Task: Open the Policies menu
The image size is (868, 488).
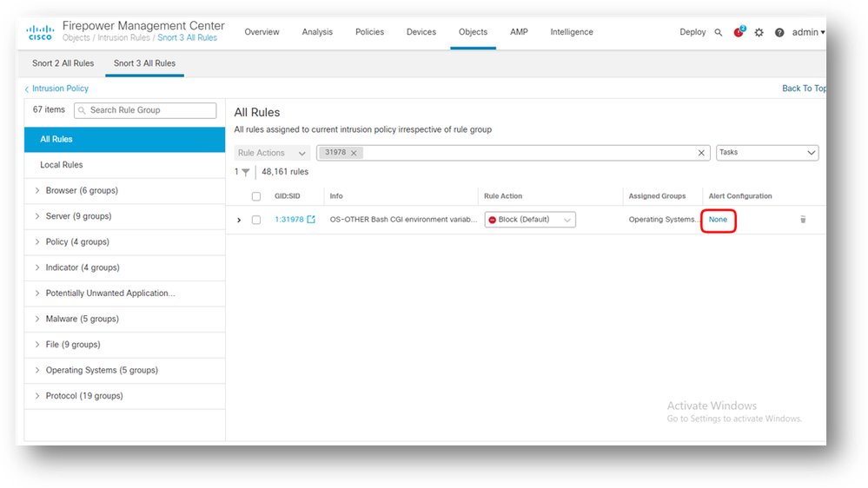Action: point(370,32)
